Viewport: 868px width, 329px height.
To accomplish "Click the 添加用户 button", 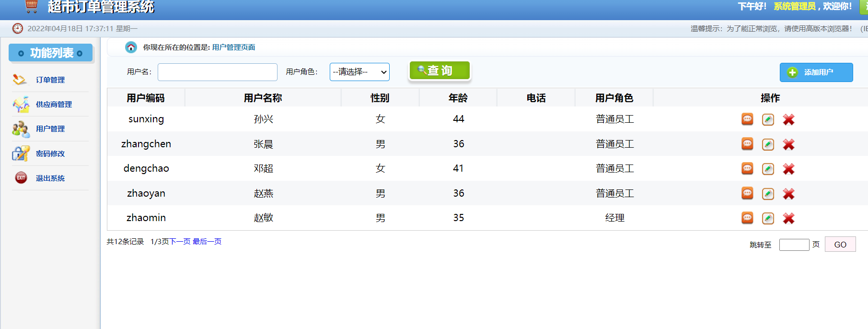I will click(816, 72).
